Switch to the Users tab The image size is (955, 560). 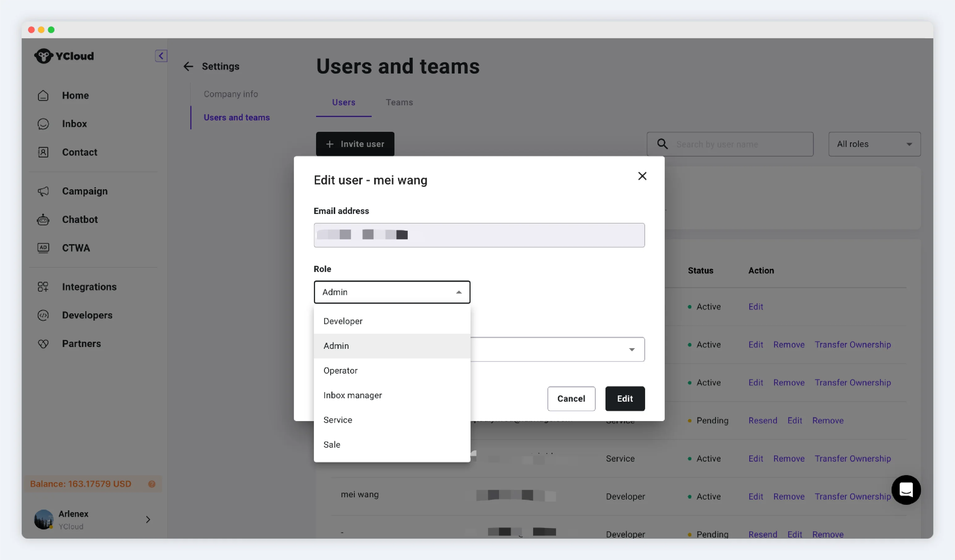pos(344,102)
